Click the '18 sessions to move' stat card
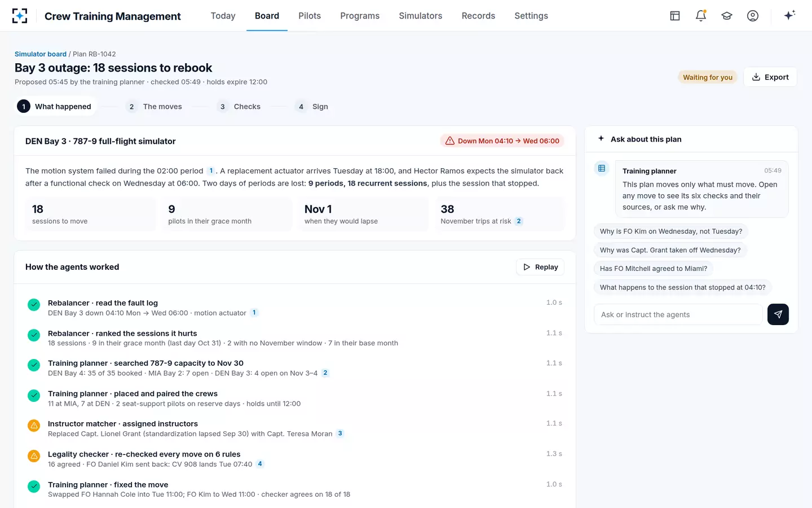The image size is (812, 508). pos(90,214)
